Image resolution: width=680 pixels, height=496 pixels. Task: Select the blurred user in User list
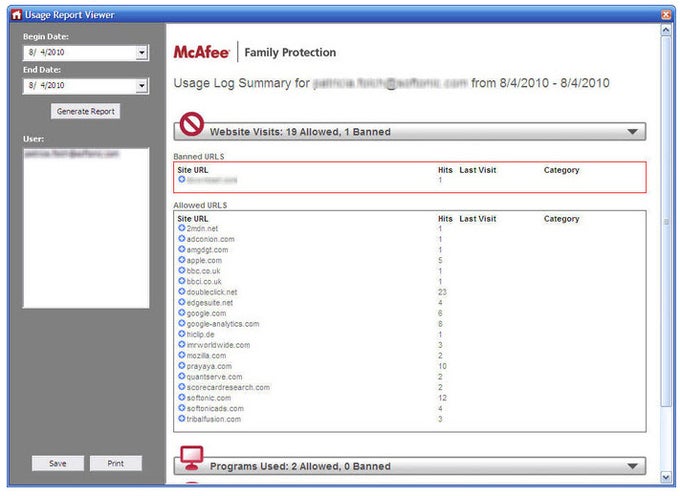[72, 154]
